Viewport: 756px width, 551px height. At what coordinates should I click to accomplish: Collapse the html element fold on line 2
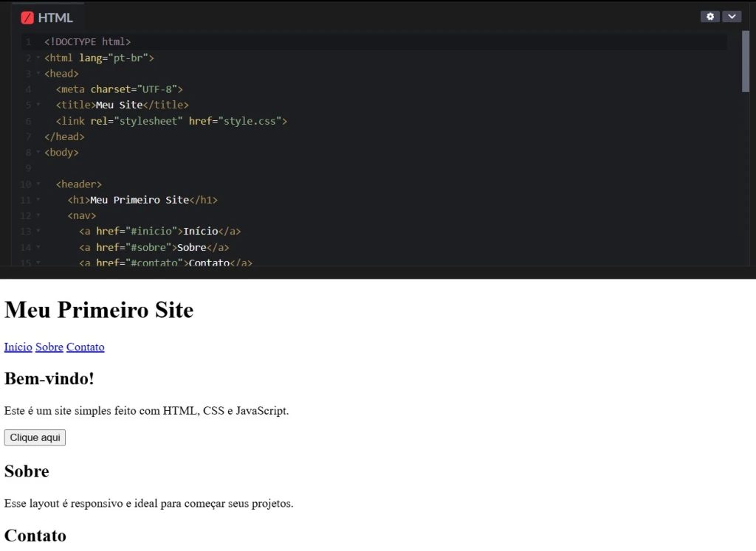tap(38, 58)
